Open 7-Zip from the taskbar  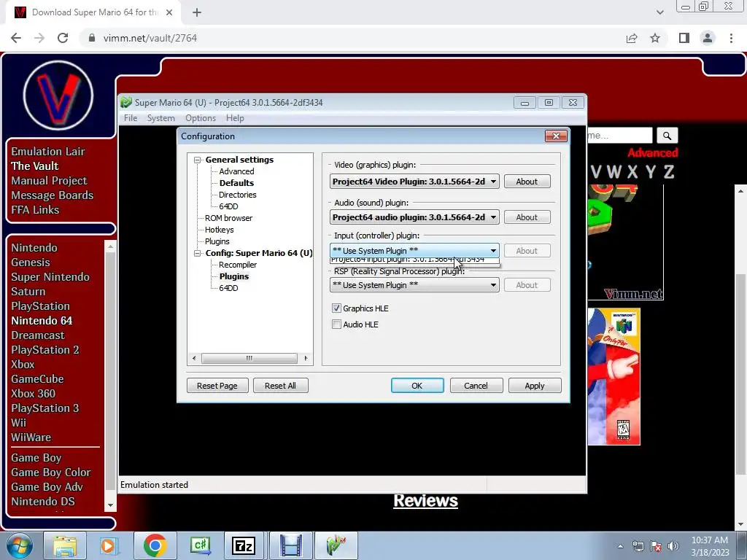244,545
